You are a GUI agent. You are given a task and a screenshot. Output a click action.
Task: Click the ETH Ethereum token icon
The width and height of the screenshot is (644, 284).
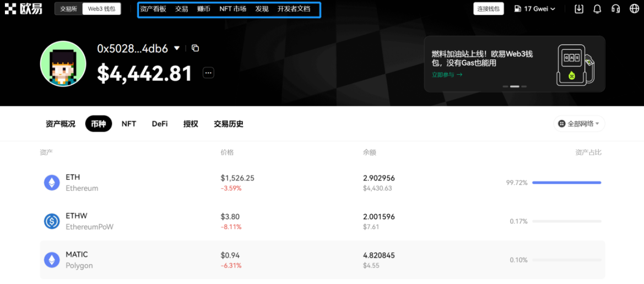(x=52, y=183)
